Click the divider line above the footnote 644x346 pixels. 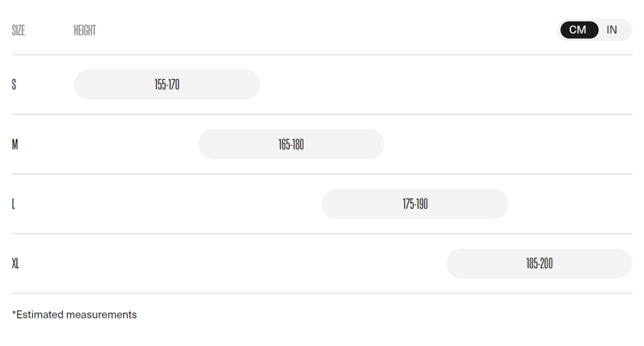tap(322, 293)
